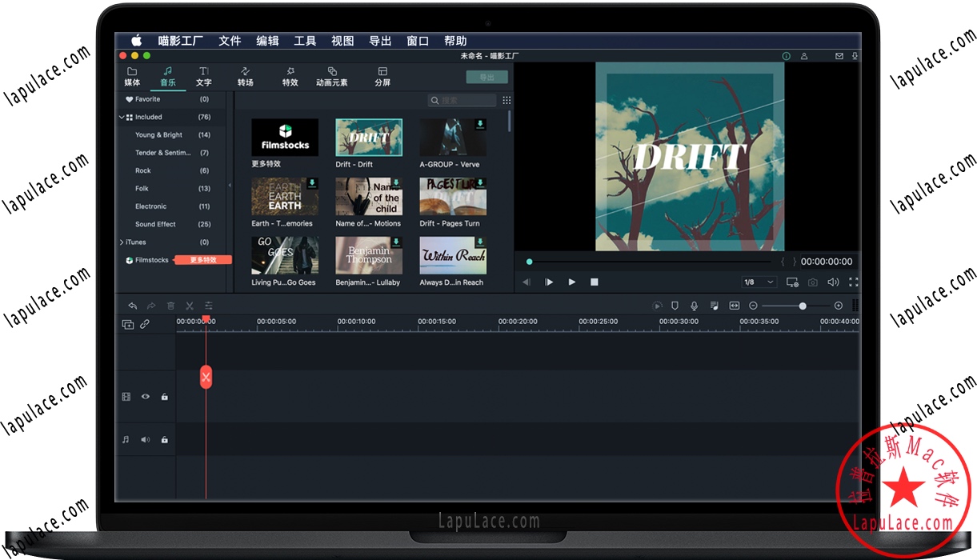Open the 1/8 preview quality dropdown
This screenshot has height=560, width=977.
(x=759, y=282)
